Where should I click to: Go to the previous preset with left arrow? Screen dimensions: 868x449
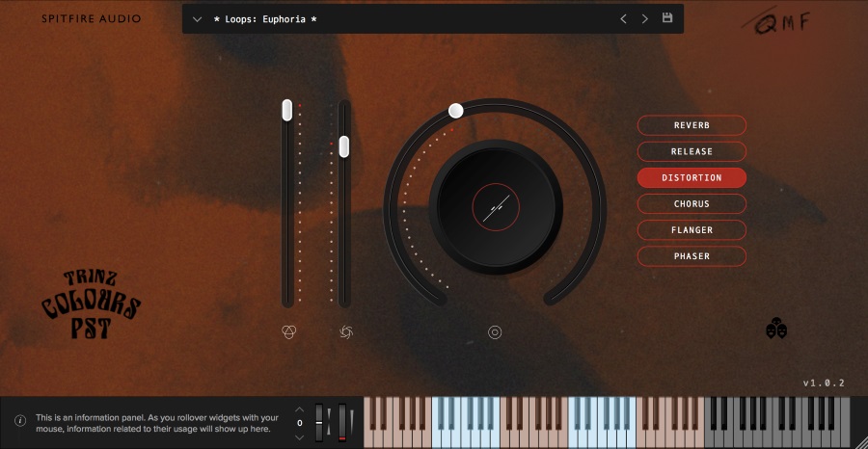(x=623, y=19)
